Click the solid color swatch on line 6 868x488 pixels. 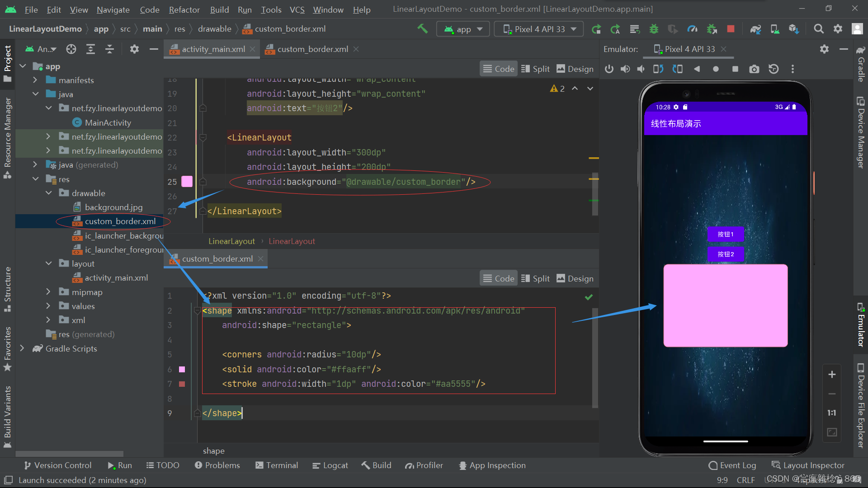(182, 368)
